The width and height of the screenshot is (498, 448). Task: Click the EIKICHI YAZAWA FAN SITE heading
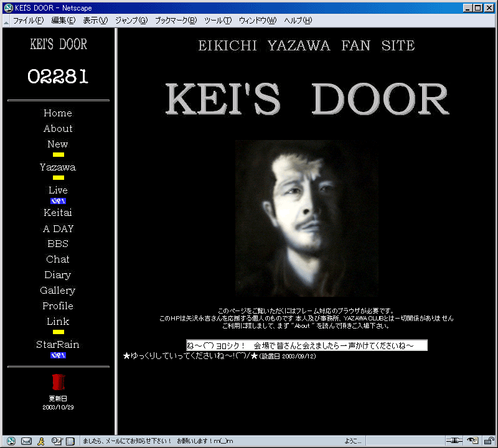307,45
